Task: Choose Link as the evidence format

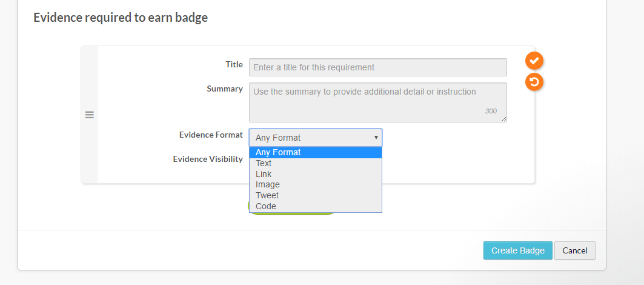Action: pyautogui.click(x=315, y=174)
